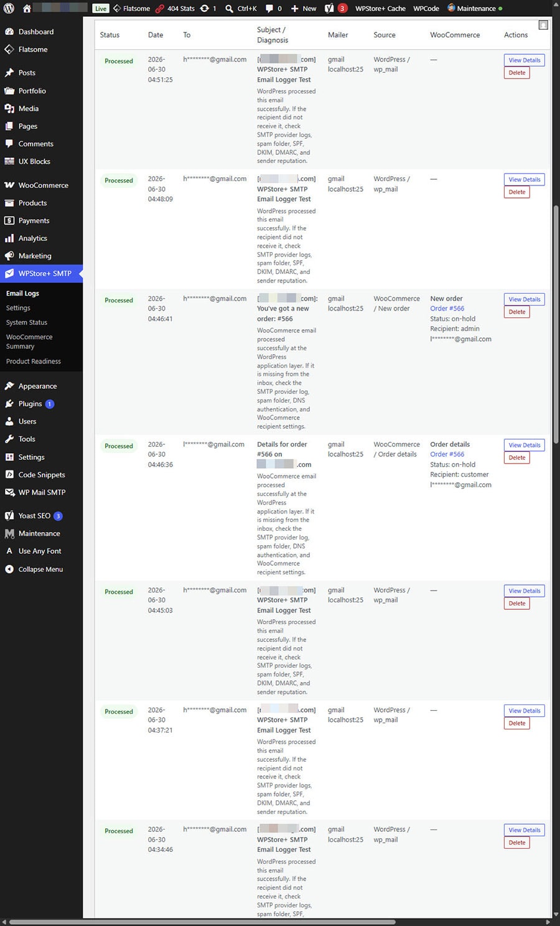The image size is (560, 926).
Task: View Details for 04:48:09 email
Action: coord(525,180)
